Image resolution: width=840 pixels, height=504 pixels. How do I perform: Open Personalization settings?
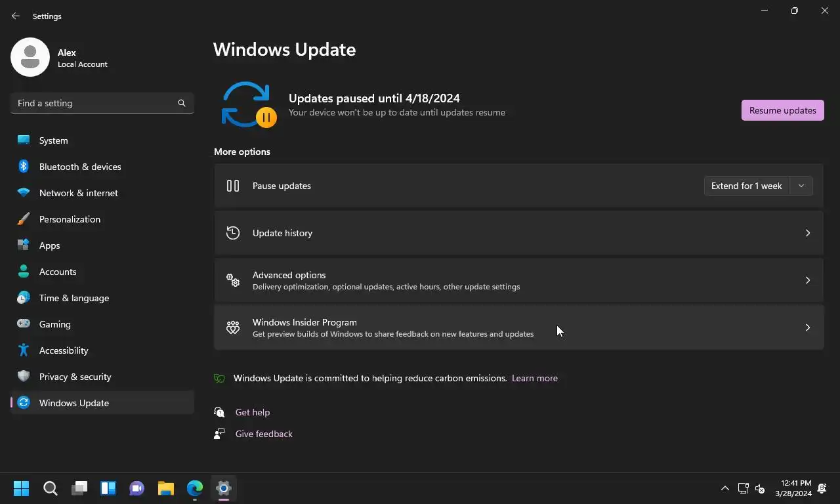(x=102, y=219)
